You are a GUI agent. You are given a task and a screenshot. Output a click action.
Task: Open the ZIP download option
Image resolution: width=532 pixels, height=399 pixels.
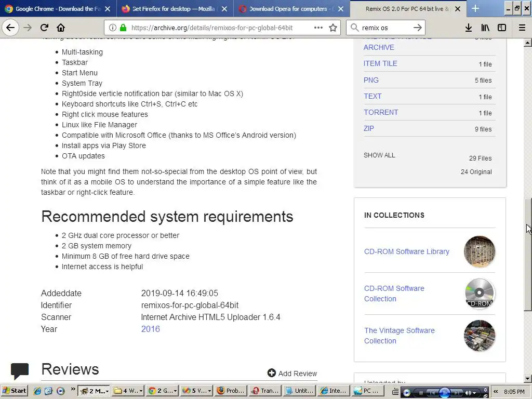pos(369,128)
